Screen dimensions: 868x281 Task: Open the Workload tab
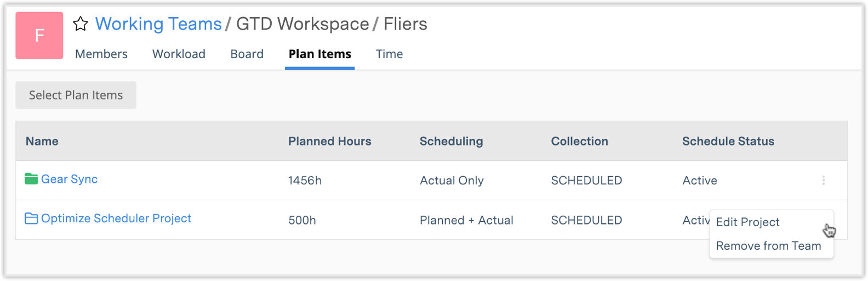click(x=179, y=54)
